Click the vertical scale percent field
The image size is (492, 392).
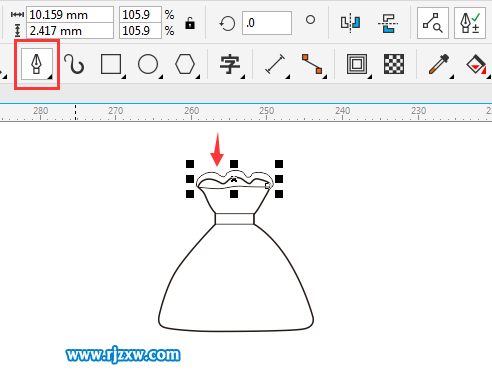[x=140, y=31]
